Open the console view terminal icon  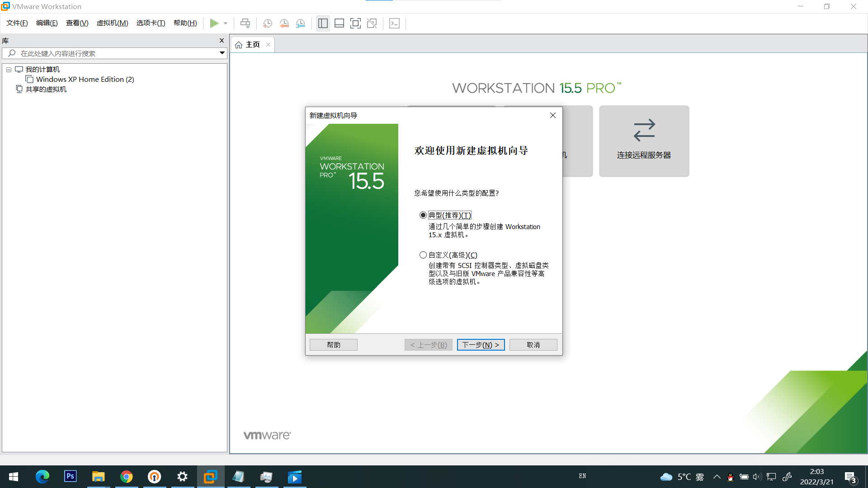point(394,23)
